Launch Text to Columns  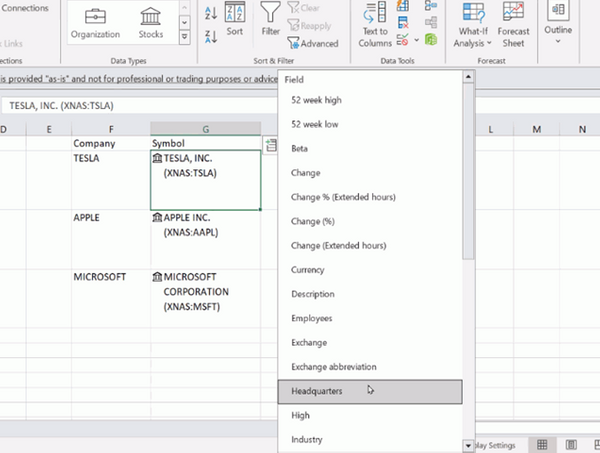[x=375, y=24]
